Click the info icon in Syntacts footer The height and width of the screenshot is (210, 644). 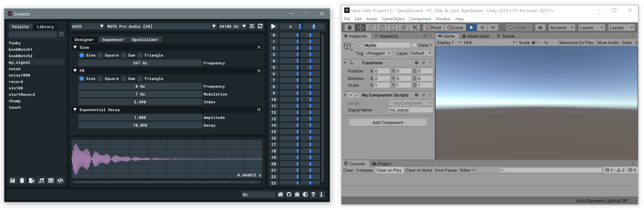pos(321,194)
